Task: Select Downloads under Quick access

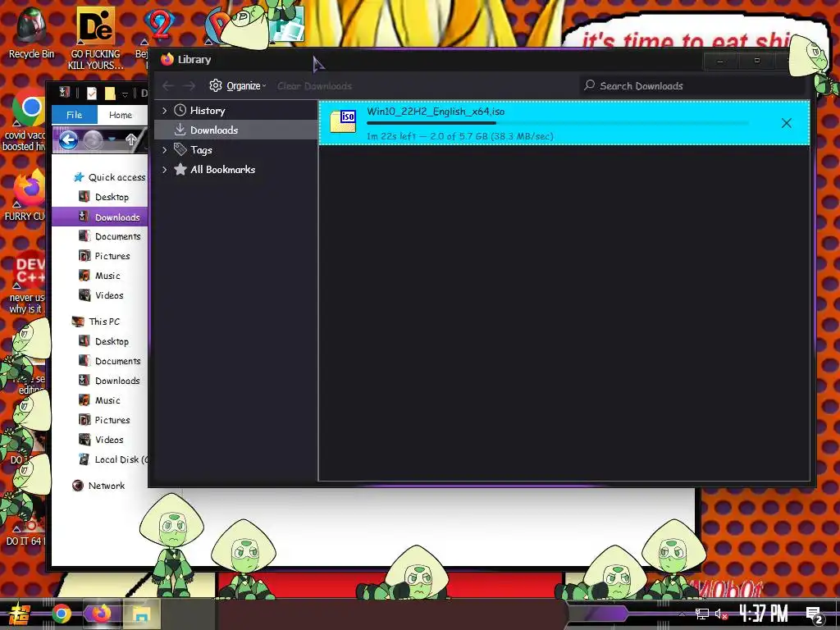Action: coord(99,217)
